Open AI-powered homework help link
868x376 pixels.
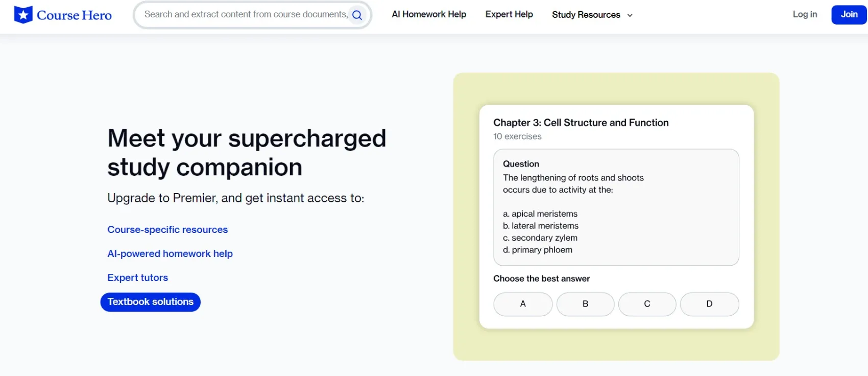coord(170,253)
